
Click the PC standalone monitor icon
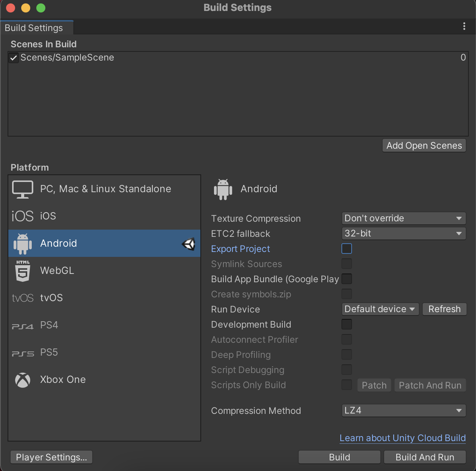(x=23, y=189)
